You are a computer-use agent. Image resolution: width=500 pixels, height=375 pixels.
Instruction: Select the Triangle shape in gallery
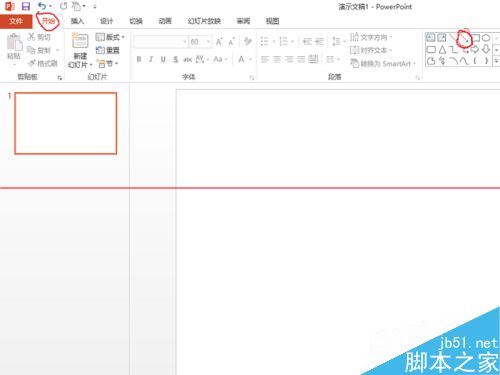442,50
